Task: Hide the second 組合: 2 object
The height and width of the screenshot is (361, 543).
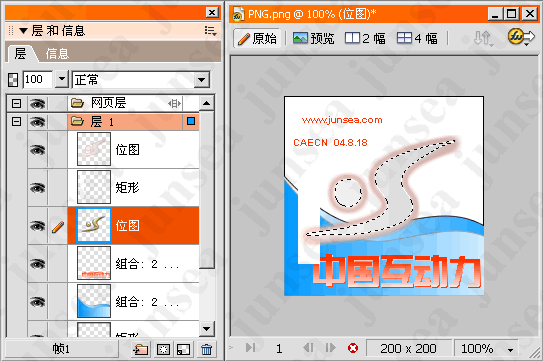Action: pos(37,302)
